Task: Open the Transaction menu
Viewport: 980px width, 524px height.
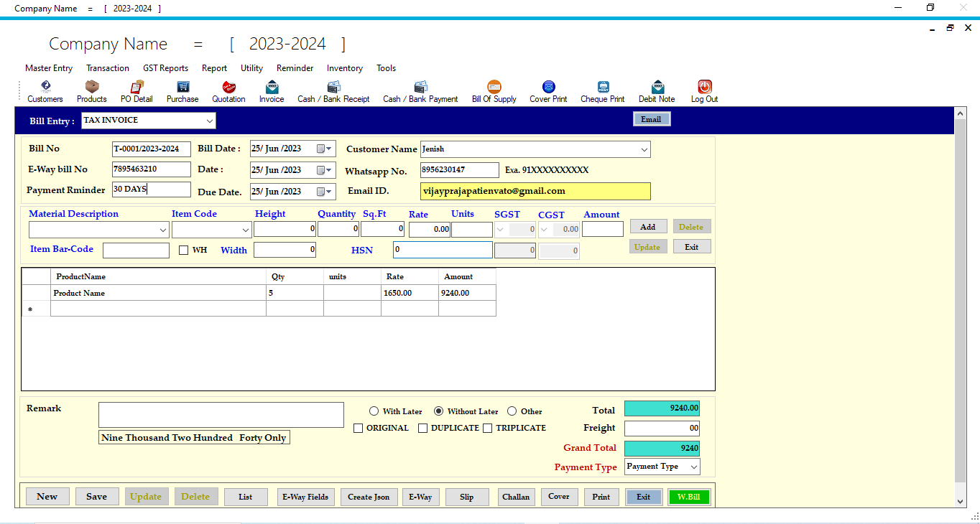Action: click(108, 67)
